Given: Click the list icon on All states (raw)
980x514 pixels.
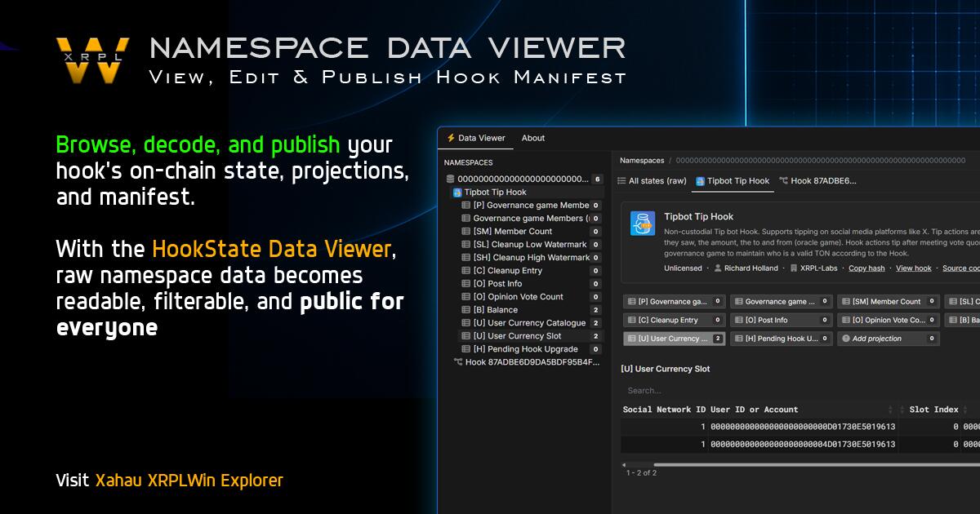Looking at the screenshot, I should pyautogui.click(x=621, y=181).
